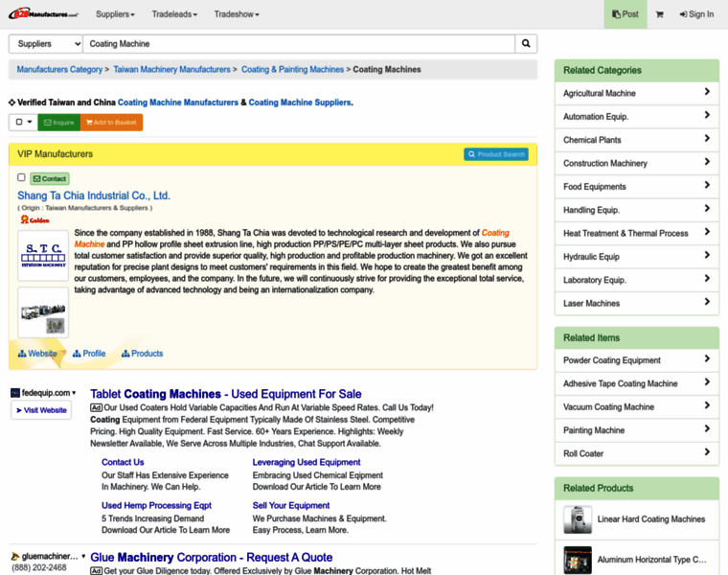Open Coating Machine Suppliers link
The image size is (728, 575).
coord(300,103)
